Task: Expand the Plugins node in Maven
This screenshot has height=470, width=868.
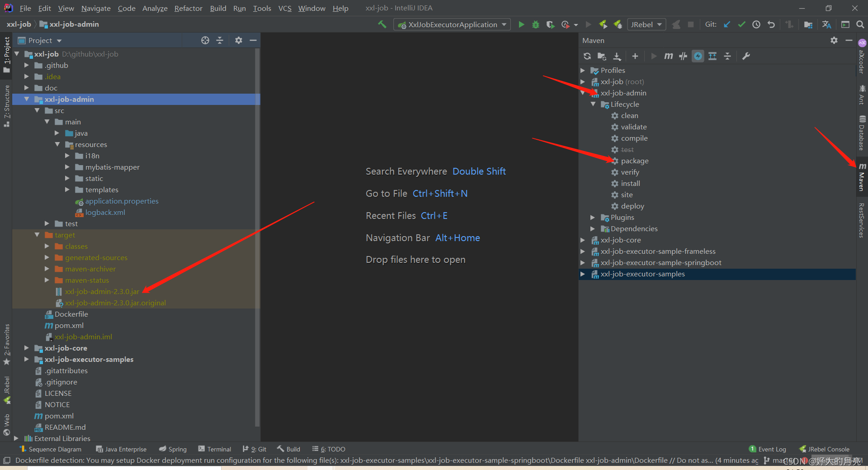Action: (593, 218)
